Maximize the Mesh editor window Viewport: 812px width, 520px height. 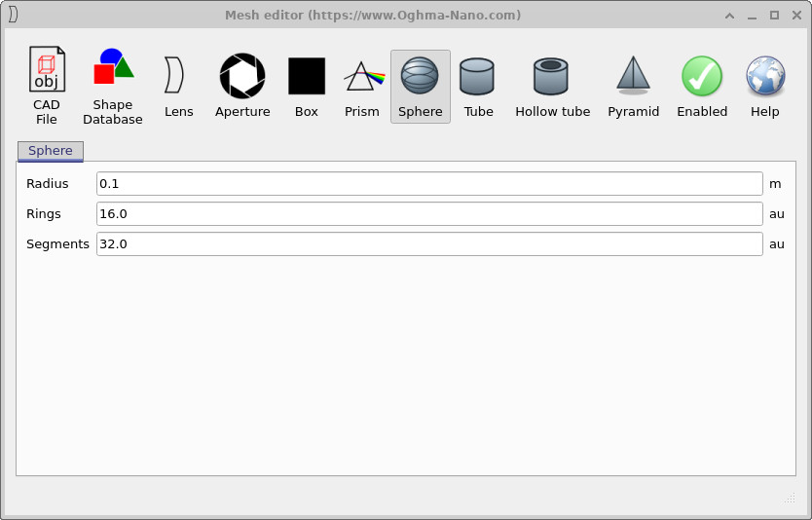coord(774,16)
